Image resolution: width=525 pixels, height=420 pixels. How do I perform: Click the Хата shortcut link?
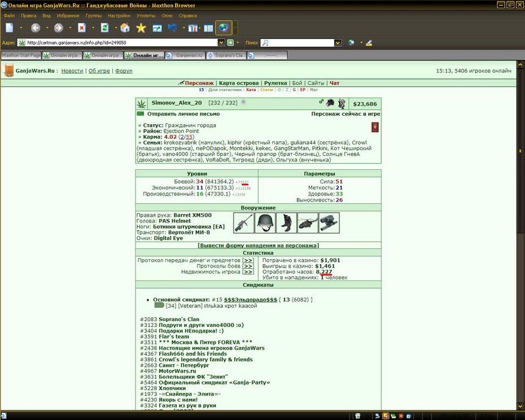(x=251, y=90)
